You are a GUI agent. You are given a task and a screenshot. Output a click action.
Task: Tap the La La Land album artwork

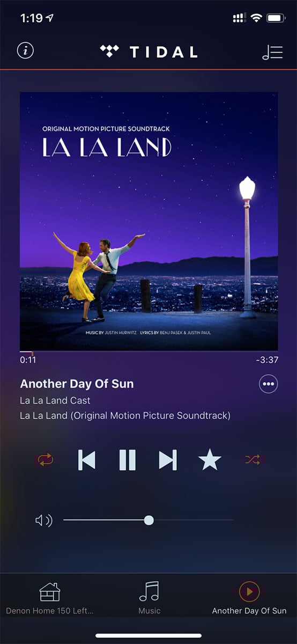149,221
